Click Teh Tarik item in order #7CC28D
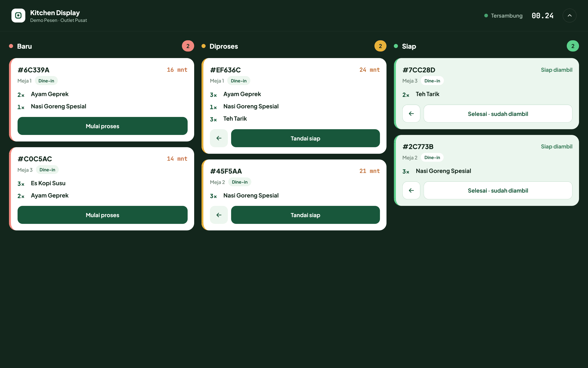This screenshot has width=588, height=368. (427, 94)
